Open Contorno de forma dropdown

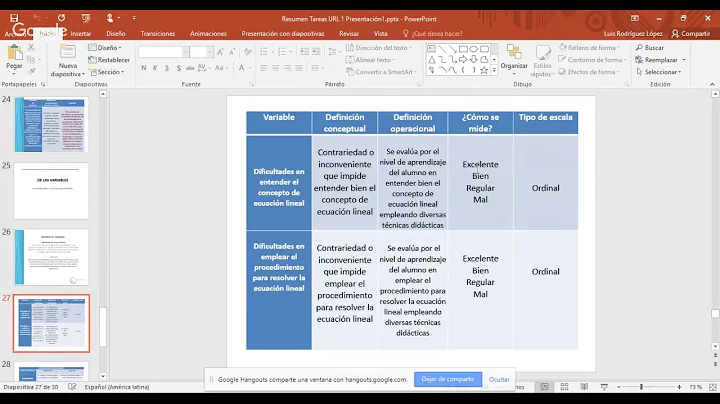point(592,60)
